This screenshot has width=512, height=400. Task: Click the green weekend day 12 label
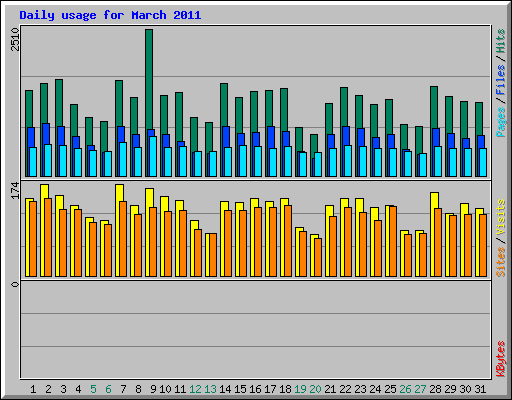pyautogui.click(x=195, y=389)
